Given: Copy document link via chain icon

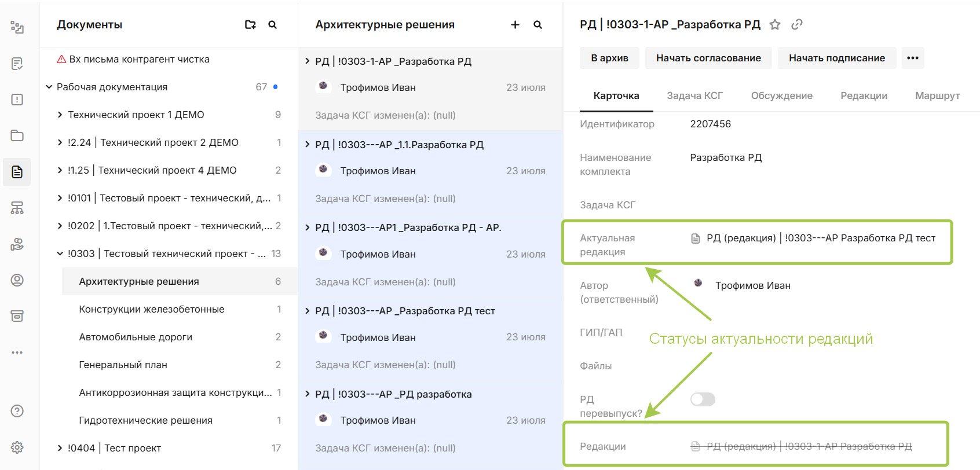Looking at the screenshot, I should (x=797, y=24).
